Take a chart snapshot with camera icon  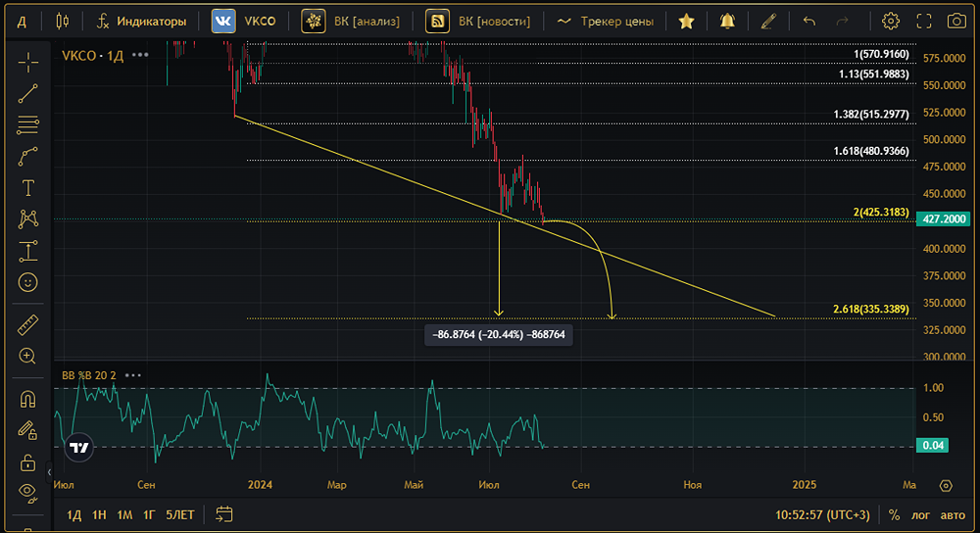[x=955, y=21]
